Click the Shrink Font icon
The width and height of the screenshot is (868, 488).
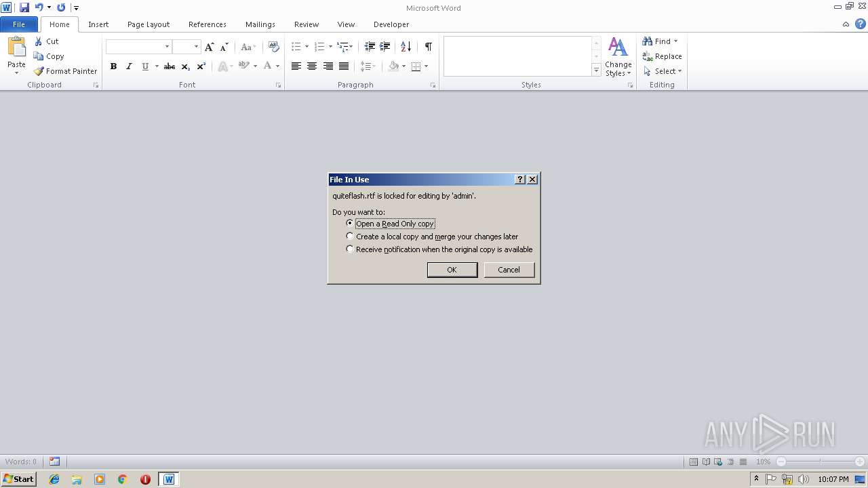tap(224, 47)
